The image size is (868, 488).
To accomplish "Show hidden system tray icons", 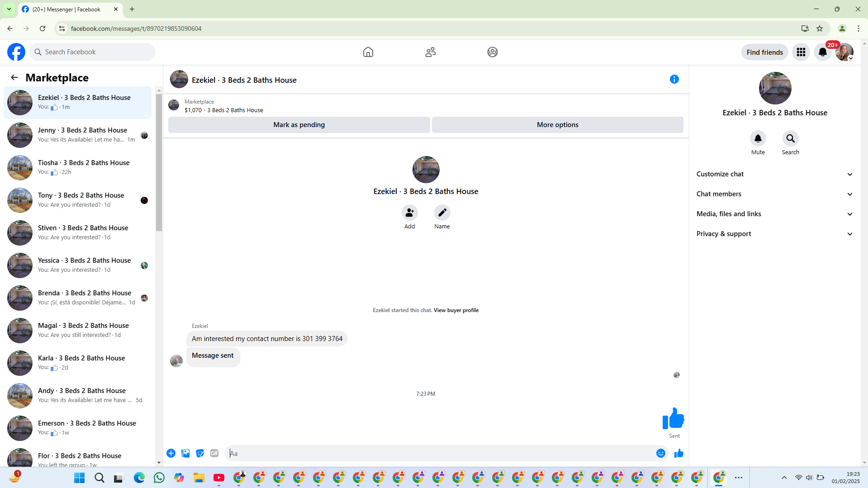I will click(784, 478).
